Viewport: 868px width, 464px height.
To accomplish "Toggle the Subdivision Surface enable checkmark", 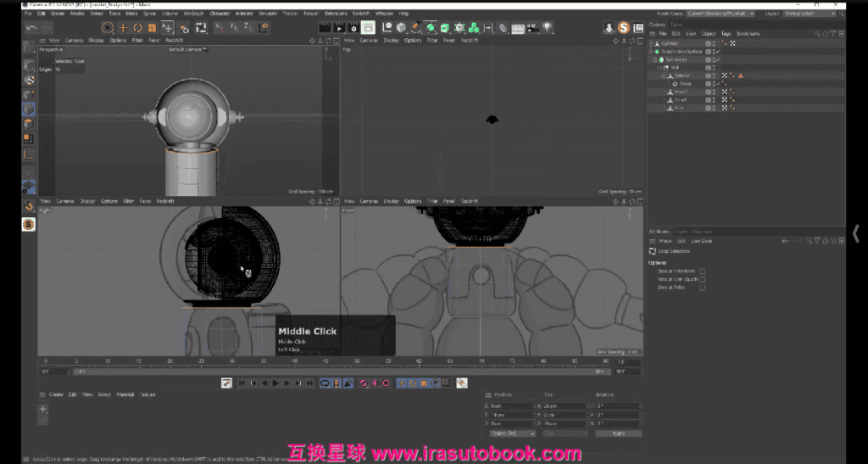I will 717,52.
